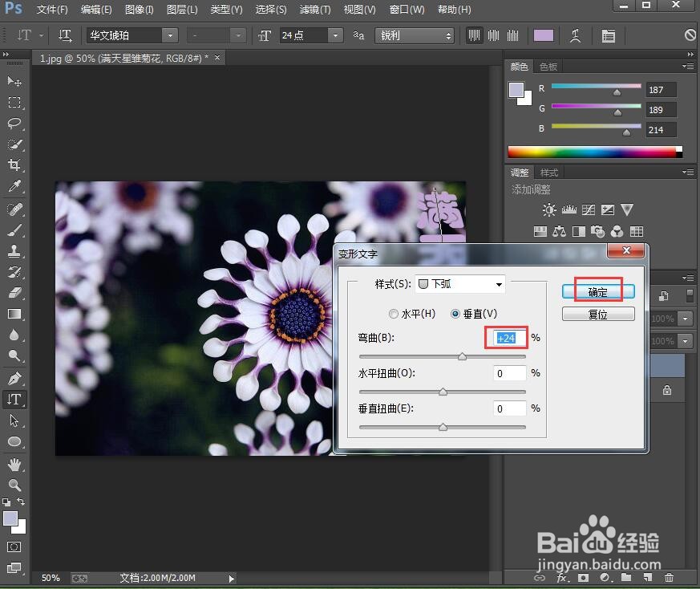This screenshot has width=700, height=589.
Task: Click the Curves adjustment icon
Action: [x=589, y=209]
